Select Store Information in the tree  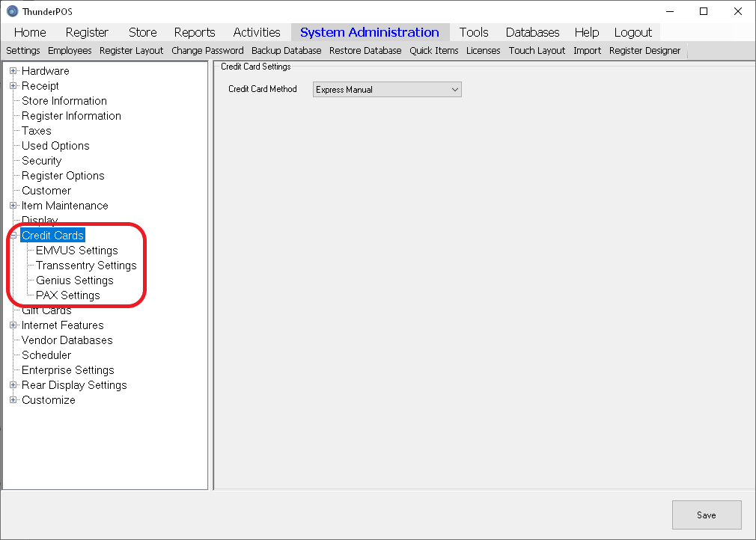pyautogui.click(x=64, y=101)
